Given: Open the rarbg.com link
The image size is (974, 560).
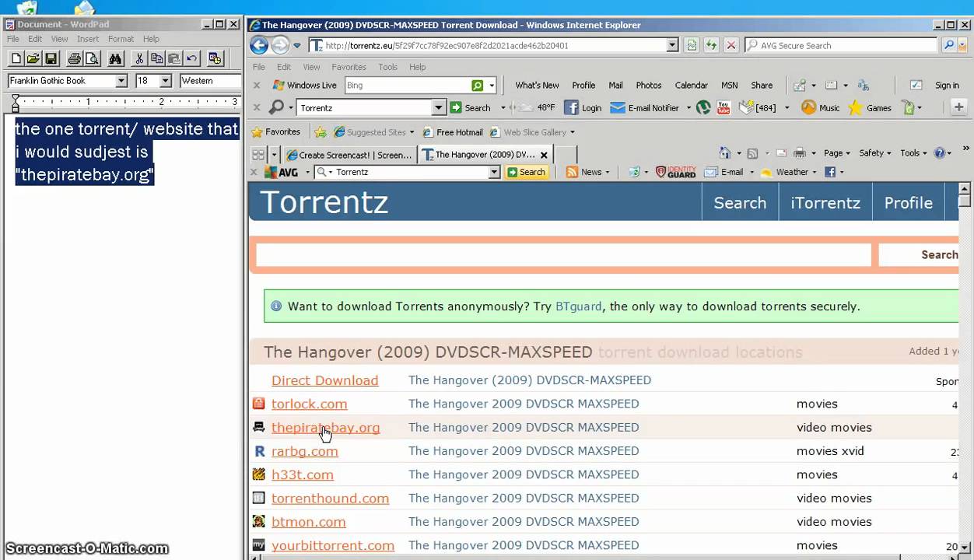Looking at the screenshot, I should (x=304, y=451).
